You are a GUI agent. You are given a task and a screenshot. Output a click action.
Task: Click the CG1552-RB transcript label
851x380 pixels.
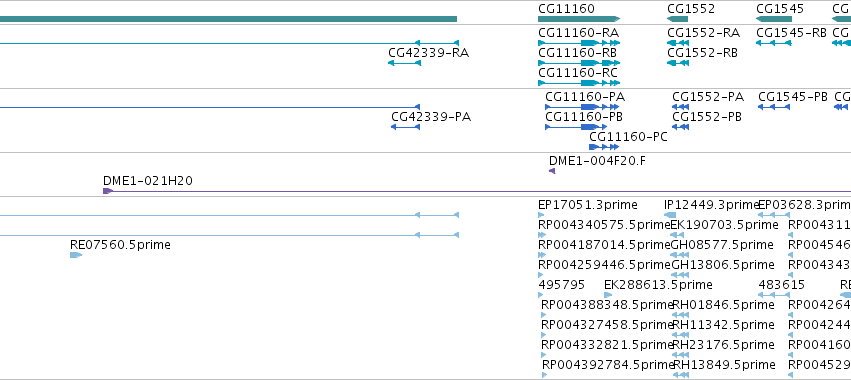click(702, 53)
